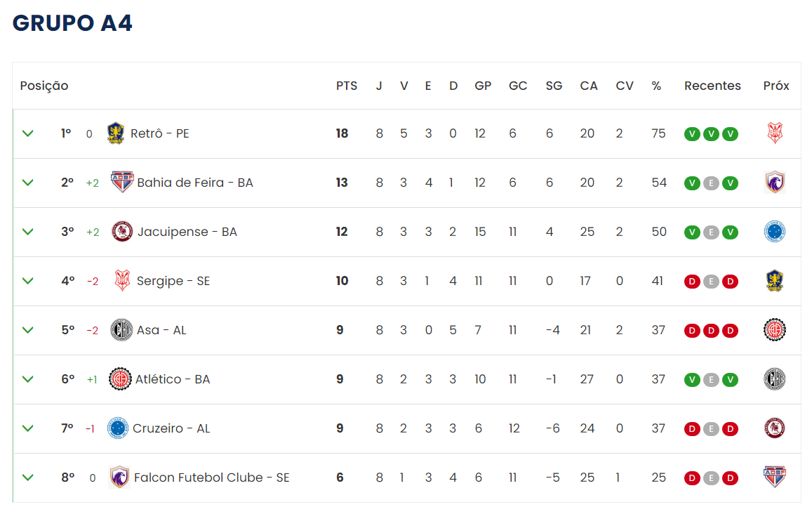Viewport: 812px width, 507px height.
Task: Click the Sergipe - SE team crest
Action: 122,280
